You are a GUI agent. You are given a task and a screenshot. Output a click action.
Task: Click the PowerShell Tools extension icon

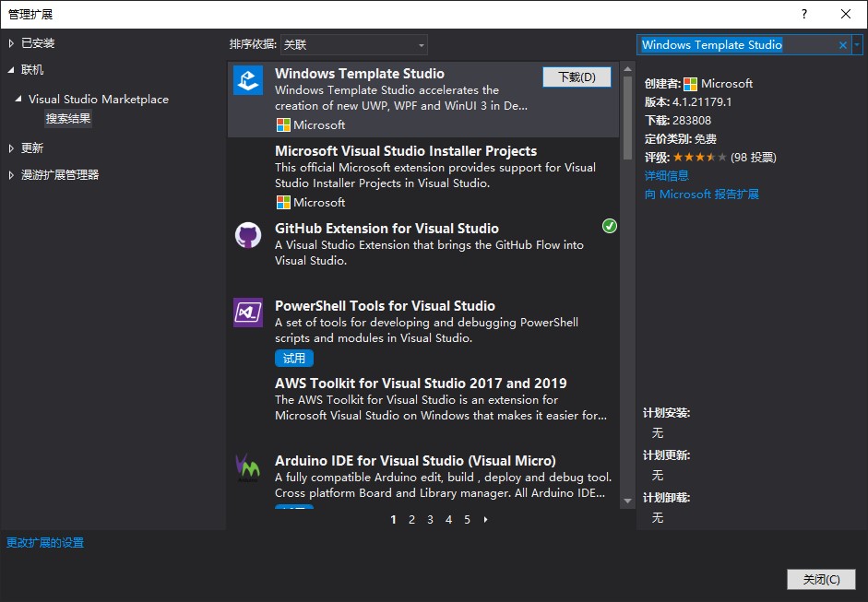click(x=247, y=313)
